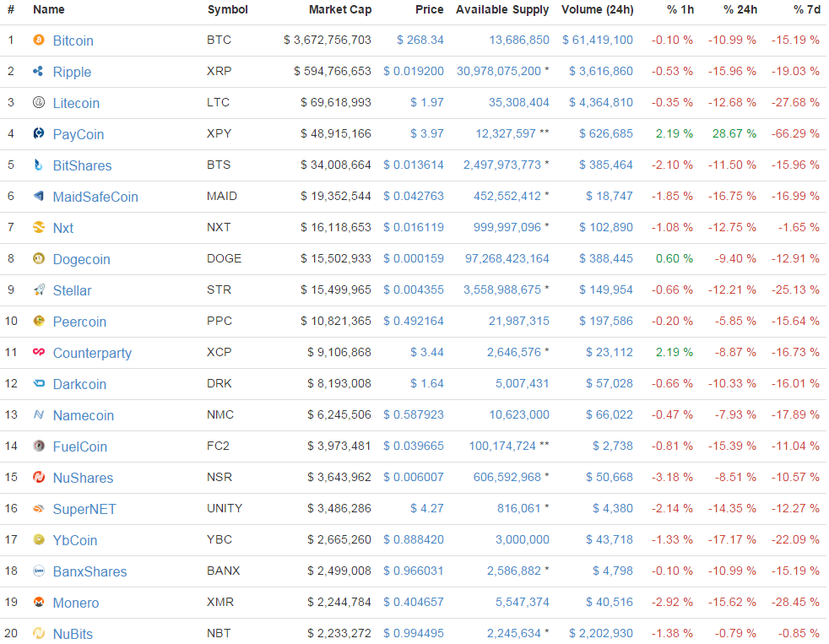Sort by the Name column header
The width and height of the screenshot is (829, 644).
48,10
